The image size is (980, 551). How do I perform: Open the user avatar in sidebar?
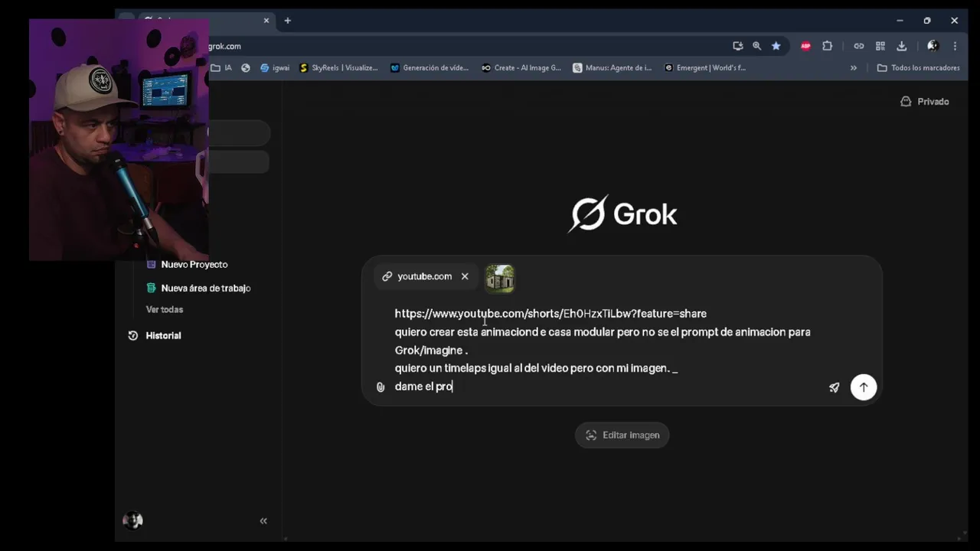(132, 520)
